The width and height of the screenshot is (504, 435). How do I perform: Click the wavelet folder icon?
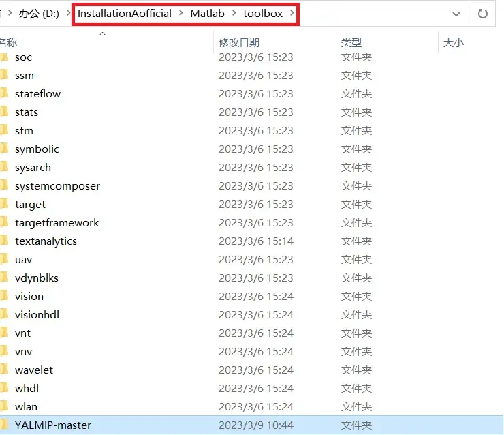click(x=5, y=370)
